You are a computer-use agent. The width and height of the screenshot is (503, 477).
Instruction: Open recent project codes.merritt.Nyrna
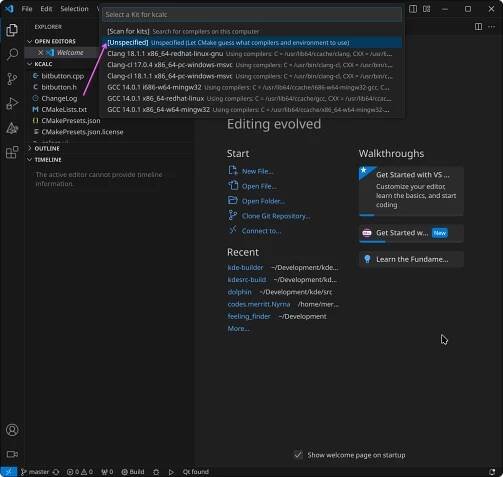pos(259,304)
